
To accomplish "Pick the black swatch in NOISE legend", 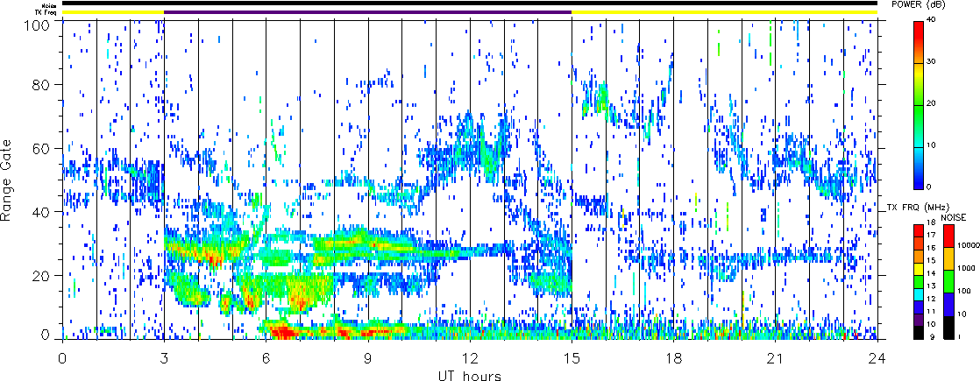I will pyautogui.click(x=948, y=328).
